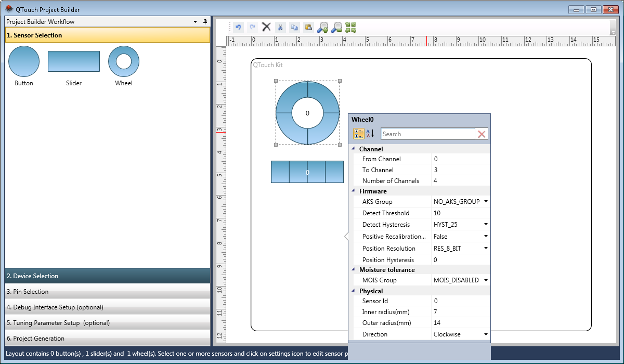Edit the Position Hysteresis value
The height and width of the screenshot is (364, 624).
click(x=460, y=260)
